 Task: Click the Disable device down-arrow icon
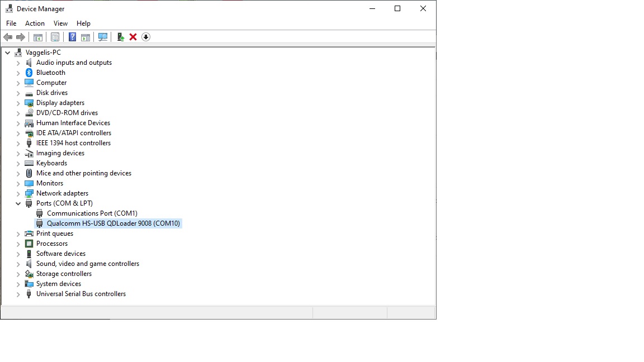click(x=146, y=37)
